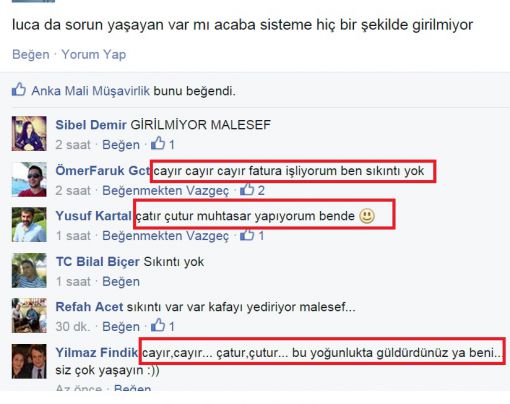This screenshot has height=404, width=510.
Task: Open Yilmaz Findik's profile photo thumbnail
Action: tap(29, 361)
